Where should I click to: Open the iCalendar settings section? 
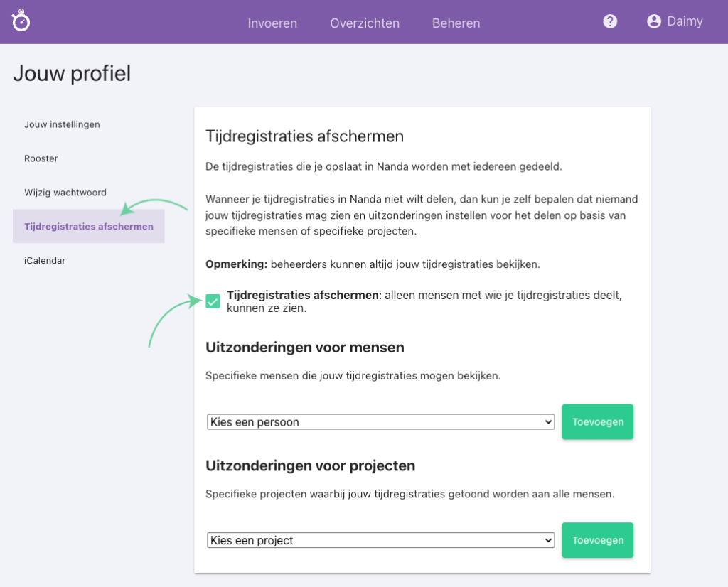(x=45, y=260)
